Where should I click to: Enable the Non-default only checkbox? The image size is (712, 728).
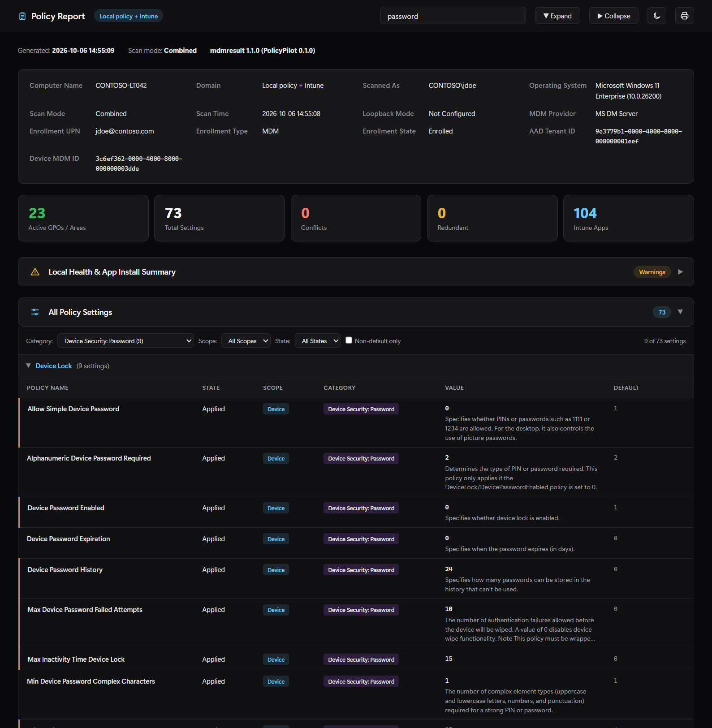click(x=349, y=340)
